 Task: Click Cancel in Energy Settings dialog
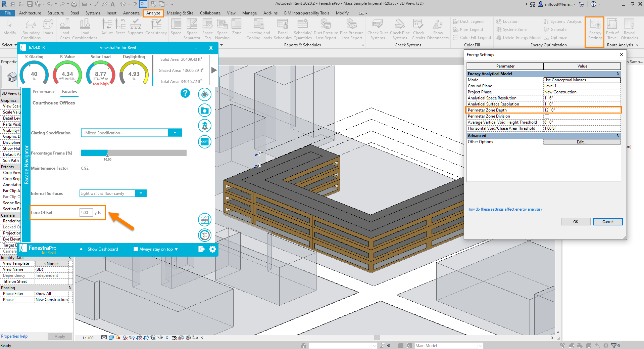608,222
